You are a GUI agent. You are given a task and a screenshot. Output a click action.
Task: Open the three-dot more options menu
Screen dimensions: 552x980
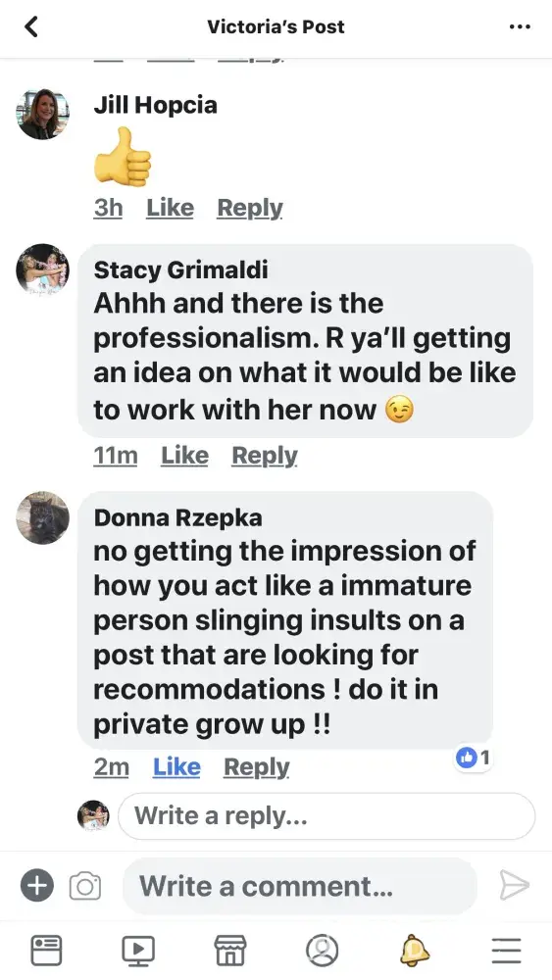[520, 26]
